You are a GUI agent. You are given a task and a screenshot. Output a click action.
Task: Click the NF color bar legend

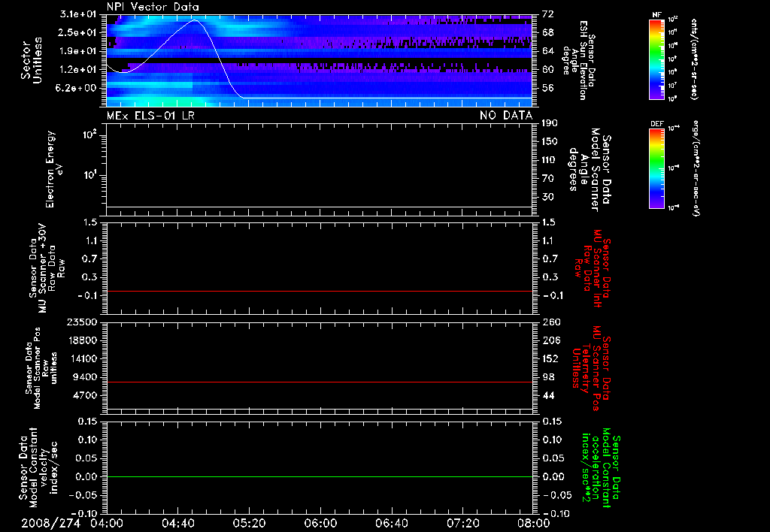[x=656, y=59]
